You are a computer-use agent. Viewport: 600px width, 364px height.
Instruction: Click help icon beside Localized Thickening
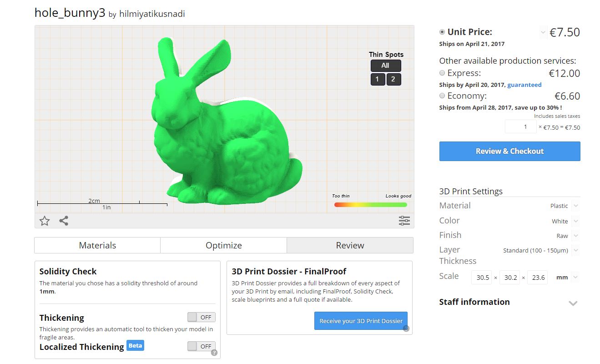click(x=214, y=353)
